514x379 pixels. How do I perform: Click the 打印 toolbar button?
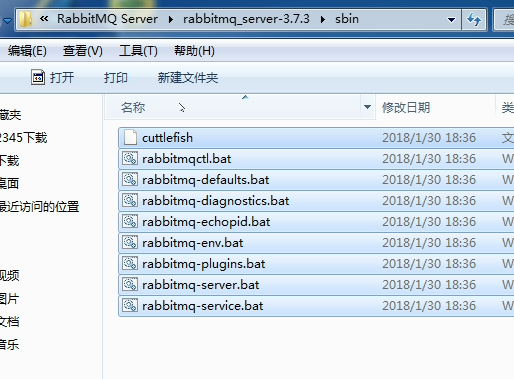pos(116,78)
